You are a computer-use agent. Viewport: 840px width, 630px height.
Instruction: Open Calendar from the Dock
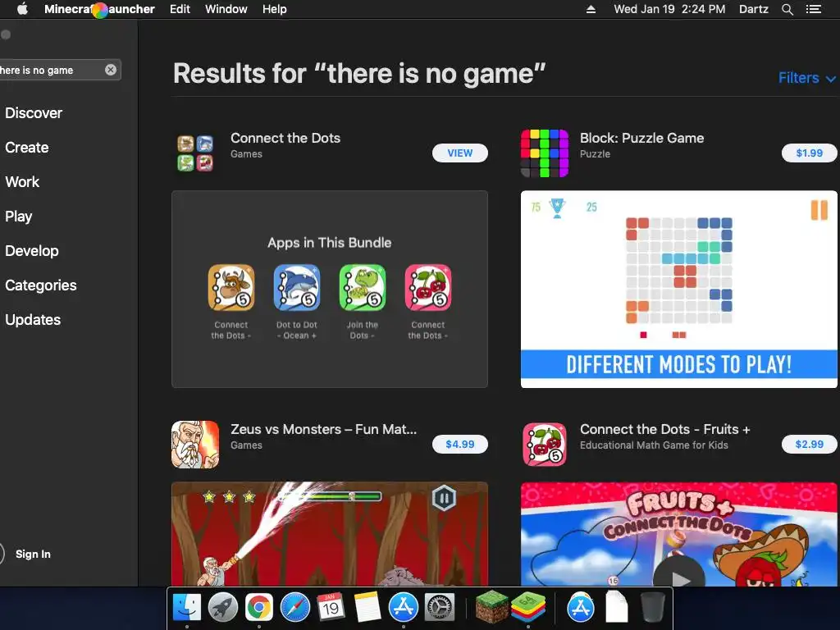tap(331, 608)
